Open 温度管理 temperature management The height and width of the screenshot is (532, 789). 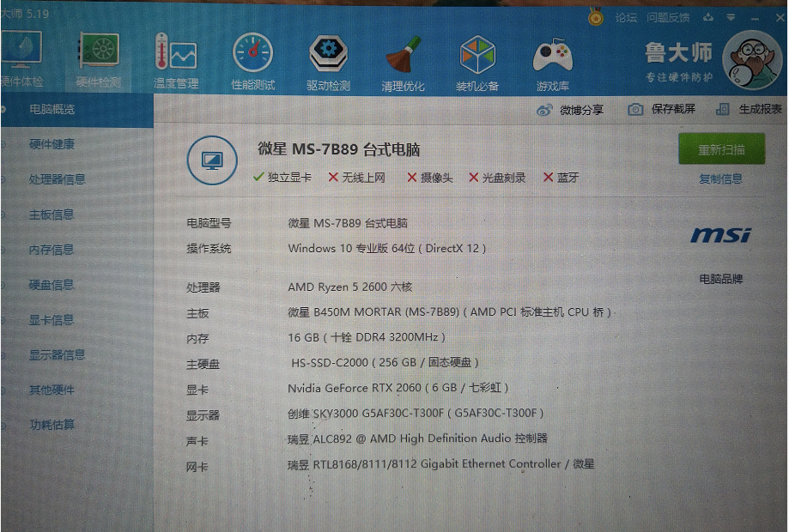tap(176, 61)
